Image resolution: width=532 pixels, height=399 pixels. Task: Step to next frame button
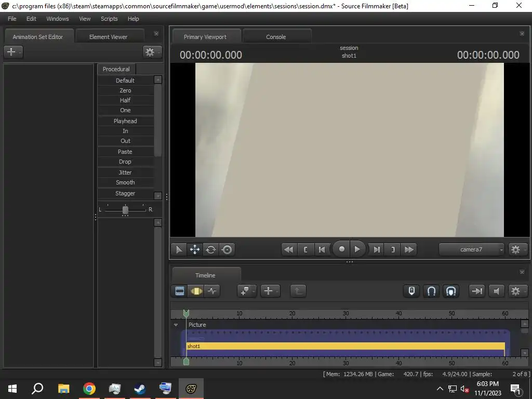point(376,250)
